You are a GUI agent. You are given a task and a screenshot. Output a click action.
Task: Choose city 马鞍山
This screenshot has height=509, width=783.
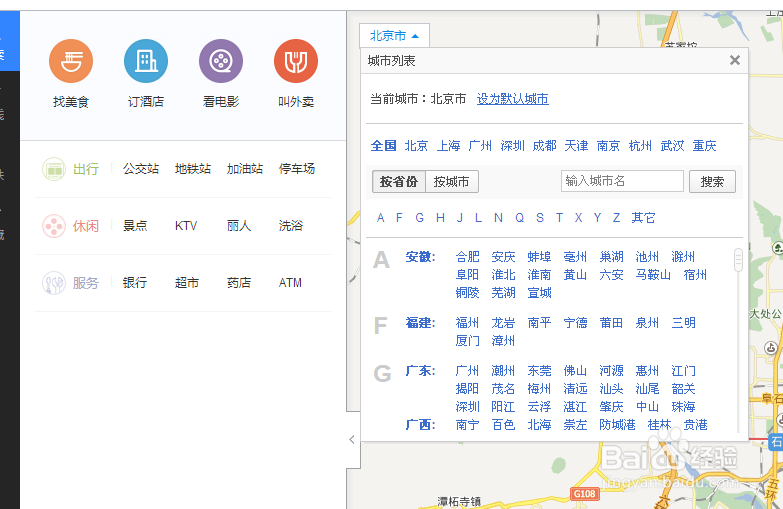coord(653,275)
